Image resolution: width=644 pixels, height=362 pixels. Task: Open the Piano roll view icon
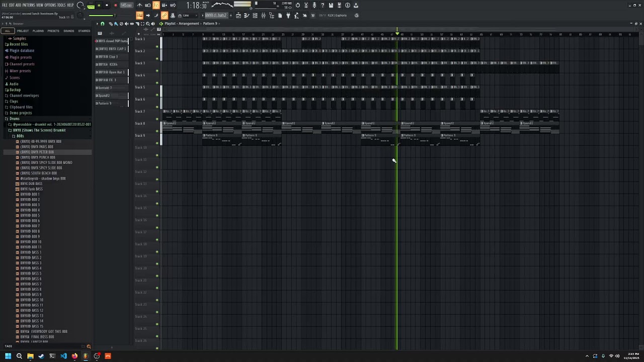point(247,16)
